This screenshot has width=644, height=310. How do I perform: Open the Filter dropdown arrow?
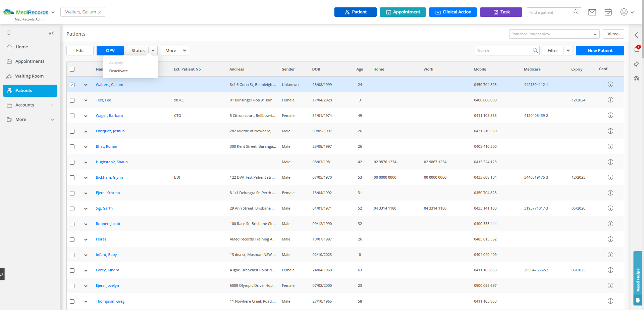(x=568, y=50)
